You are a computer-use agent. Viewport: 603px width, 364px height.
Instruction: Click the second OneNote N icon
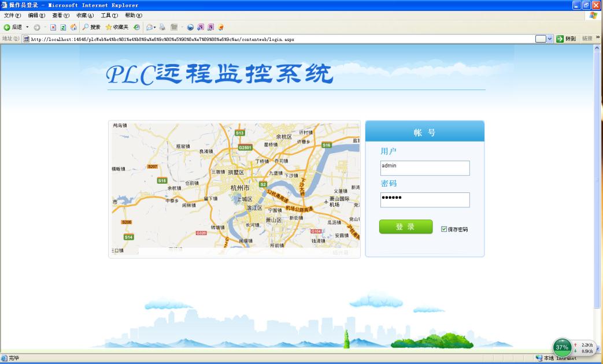[210, 27]
